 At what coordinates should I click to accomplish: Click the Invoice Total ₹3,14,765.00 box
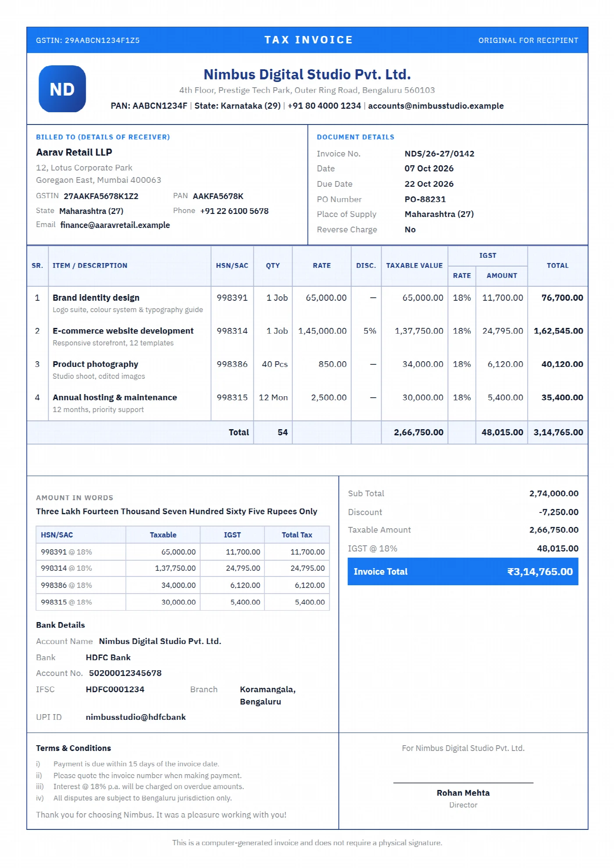click(x=463, y=572)
